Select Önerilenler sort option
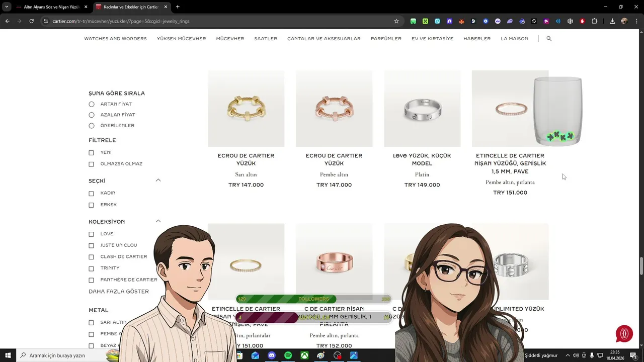The height and width of the screenshot is (362, 644). (92, 126)
